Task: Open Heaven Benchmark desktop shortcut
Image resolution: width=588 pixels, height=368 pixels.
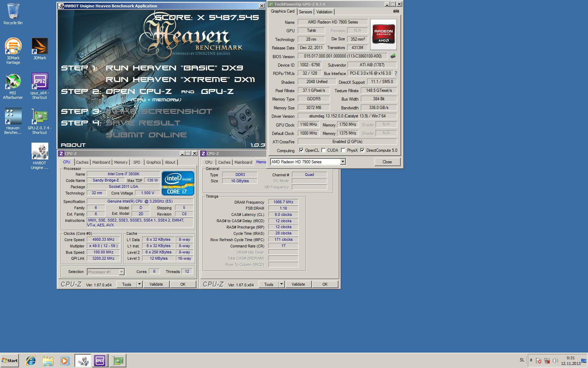Action: click(x=13, y=121)
